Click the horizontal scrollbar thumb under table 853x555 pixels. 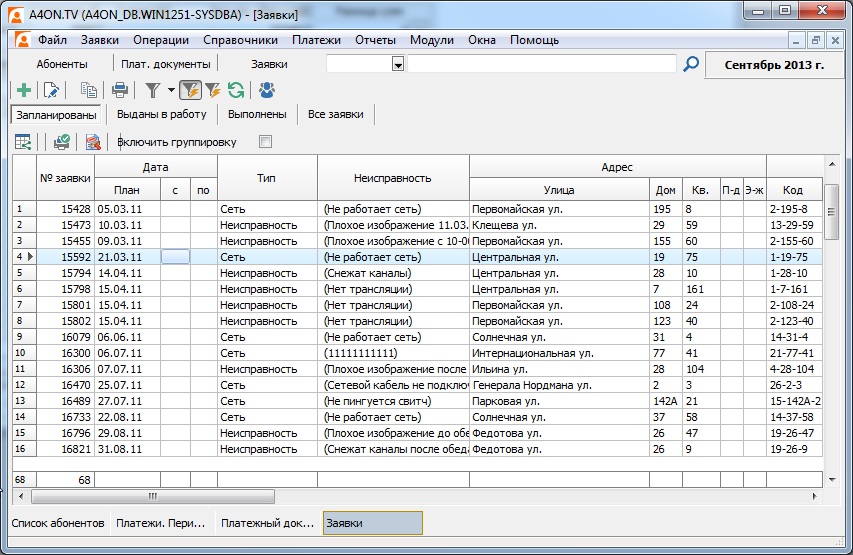(153, 495)
